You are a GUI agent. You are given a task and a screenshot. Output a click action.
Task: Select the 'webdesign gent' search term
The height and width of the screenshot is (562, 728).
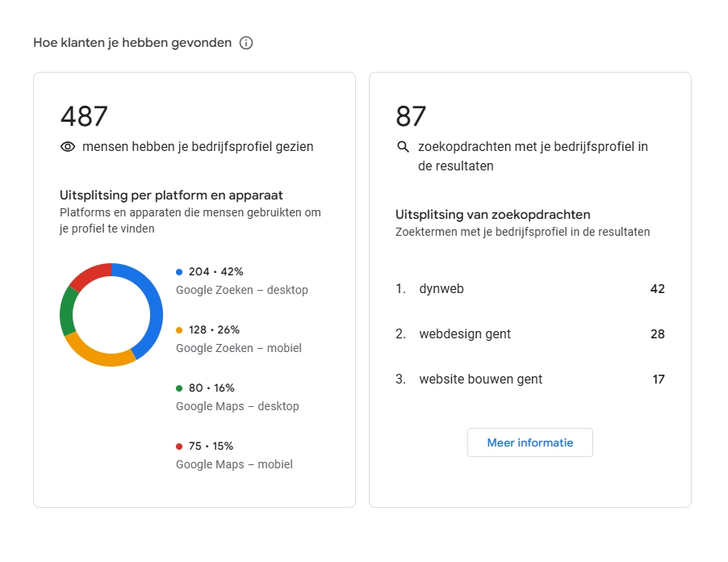pos(465,334)
